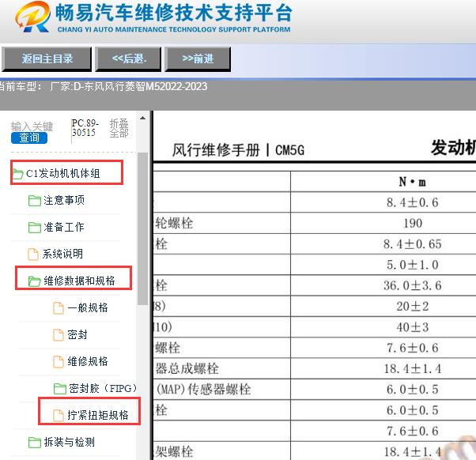Click the 架螺栓 row label
Image resolution: width=476 pixels, height=460 pixels.
[x=174, y=452]
